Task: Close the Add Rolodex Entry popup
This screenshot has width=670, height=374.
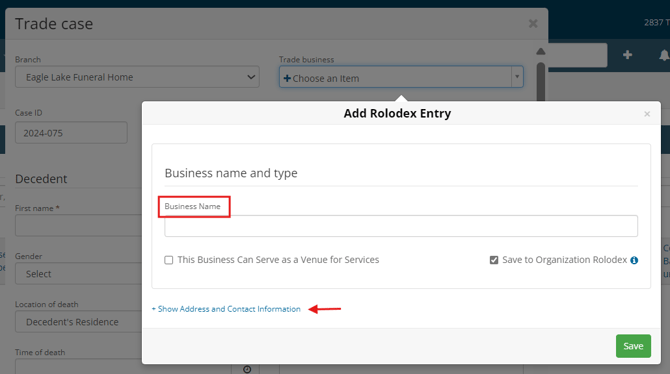Action: (x=647, y=114)
